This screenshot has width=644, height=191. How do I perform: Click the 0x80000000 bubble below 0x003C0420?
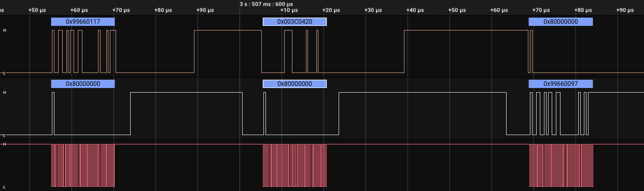pos(295,83)
